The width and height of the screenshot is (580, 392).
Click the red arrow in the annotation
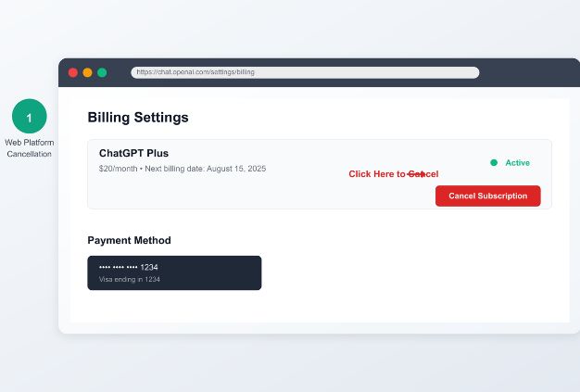tap(418, 174)
